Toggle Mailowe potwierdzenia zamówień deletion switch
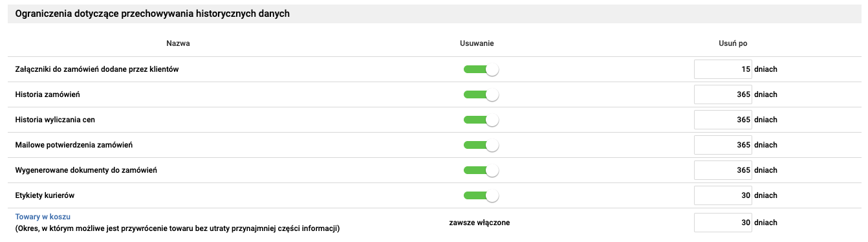 pyautogui.click(x=481, y=145)
